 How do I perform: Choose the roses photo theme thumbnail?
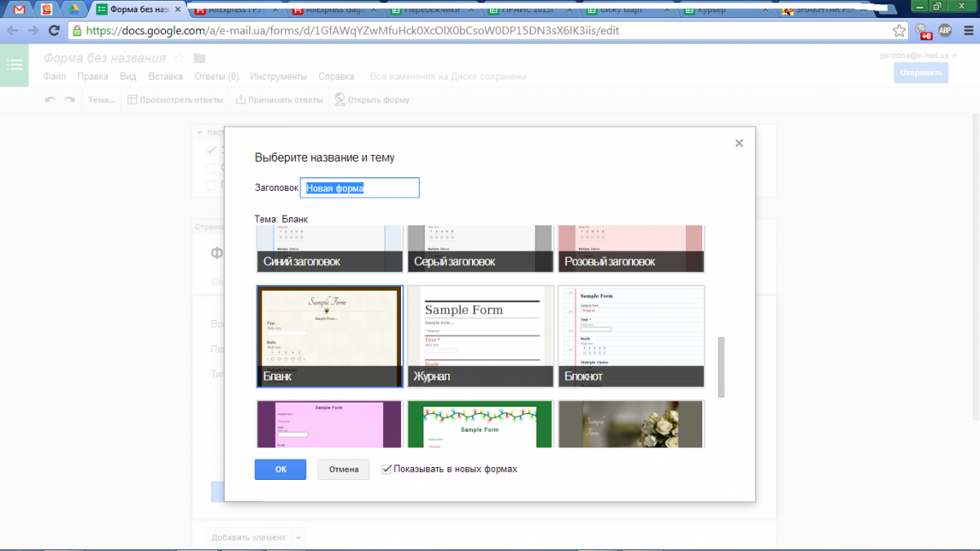tap(630, 424)
